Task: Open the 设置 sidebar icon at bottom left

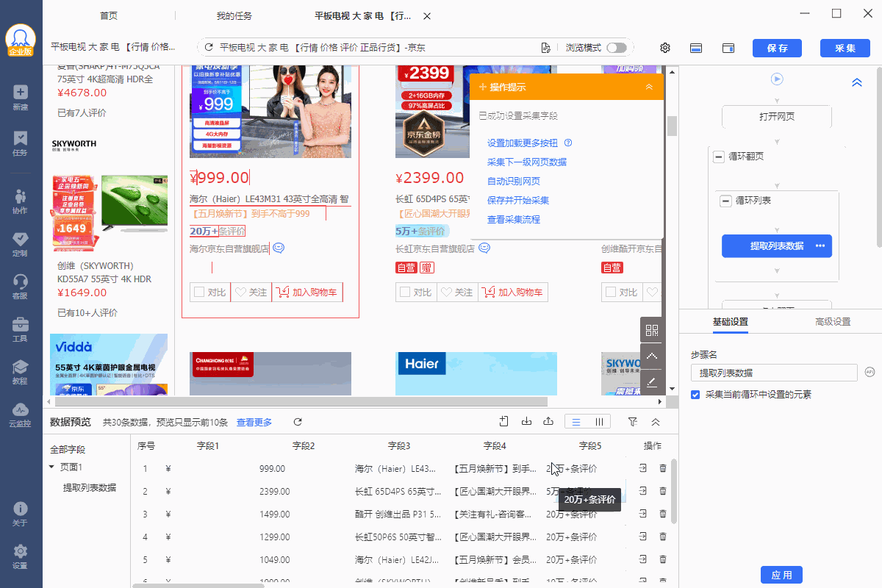Action: pyautogui.click(x=21, y=556)
